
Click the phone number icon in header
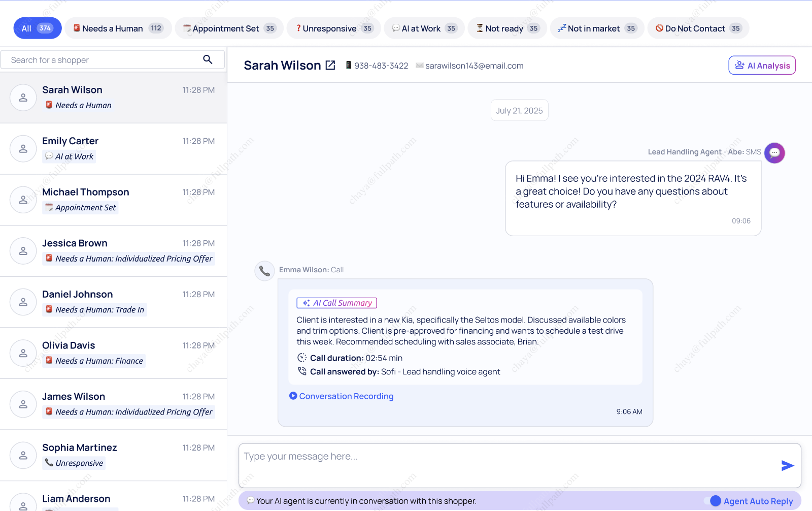(349, 66)
